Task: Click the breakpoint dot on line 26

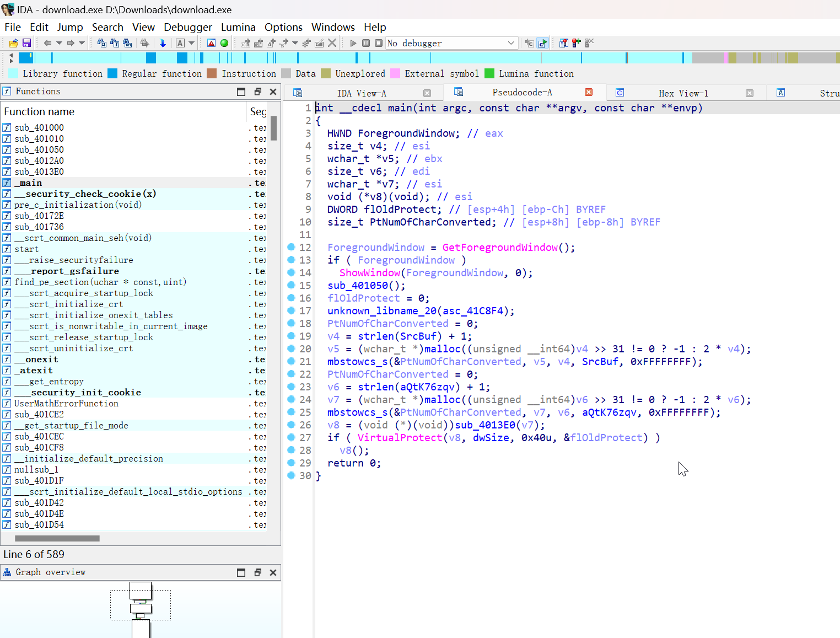Action: click(292, 425)
